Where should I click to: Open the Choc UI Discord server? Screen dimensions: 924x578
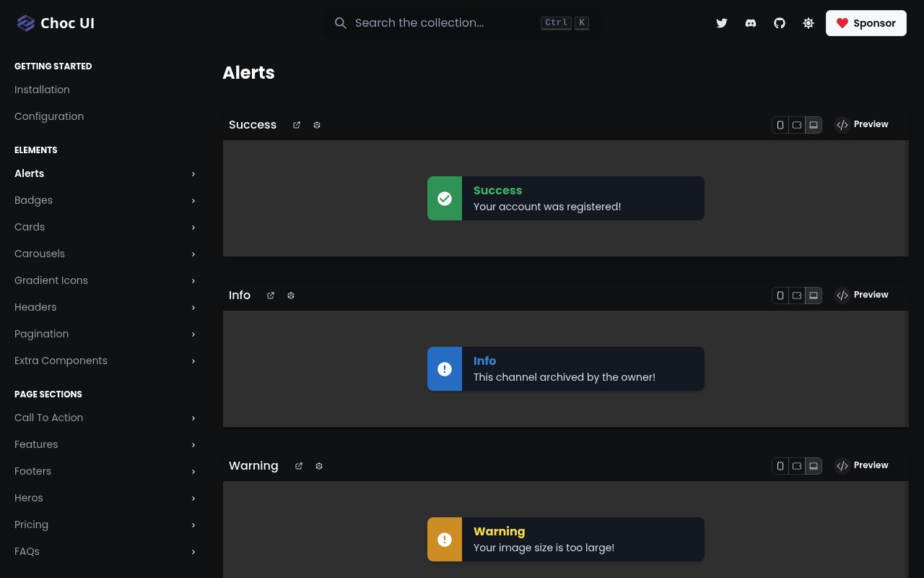tap(750, 22)
